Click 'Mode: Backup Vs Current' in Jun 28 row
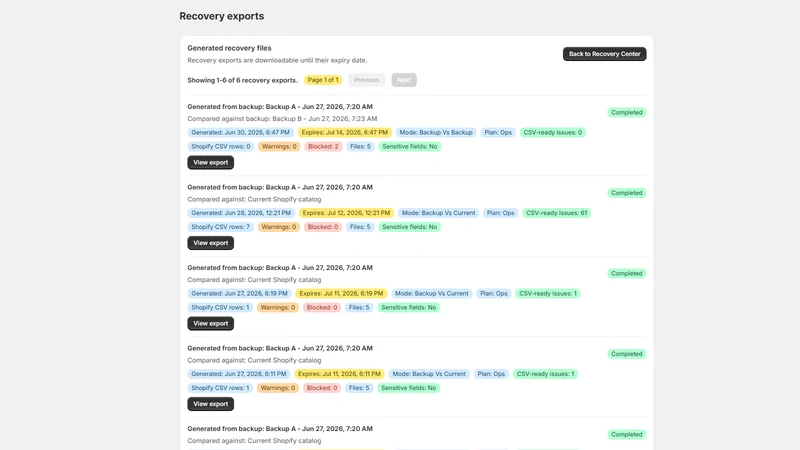The height and width of the screenshot is (450, 800). point(438,213)
